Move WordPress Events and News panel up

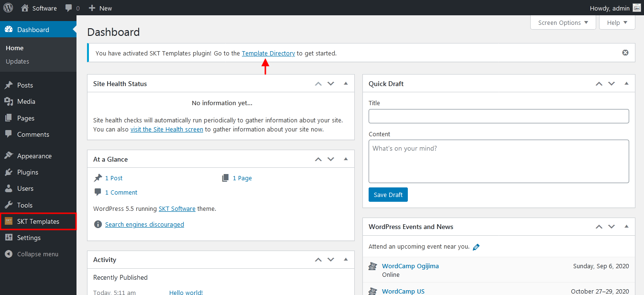click(x=599, y=227)
